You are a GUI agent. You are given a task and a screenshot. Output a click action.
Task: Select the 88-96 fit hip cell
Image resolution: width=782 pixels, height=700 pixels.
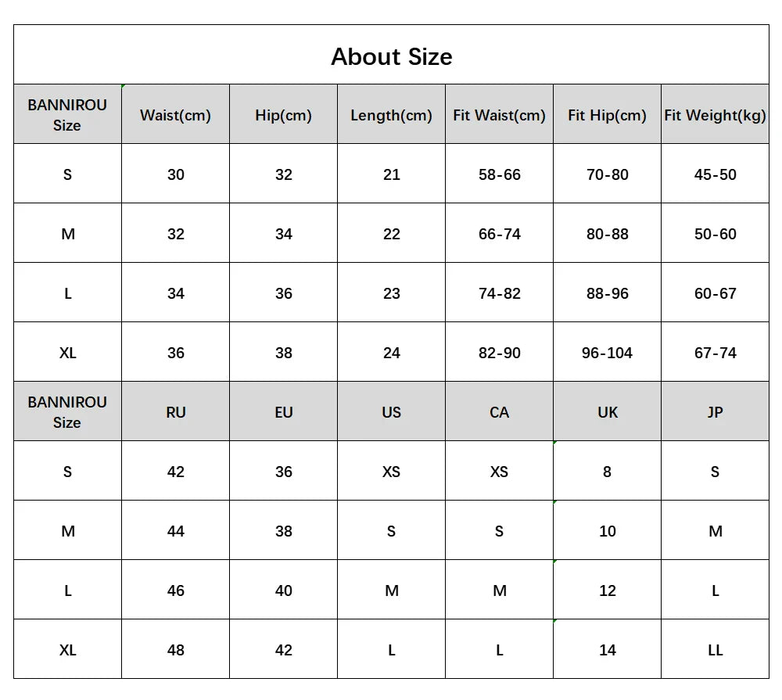pos(607,293)
